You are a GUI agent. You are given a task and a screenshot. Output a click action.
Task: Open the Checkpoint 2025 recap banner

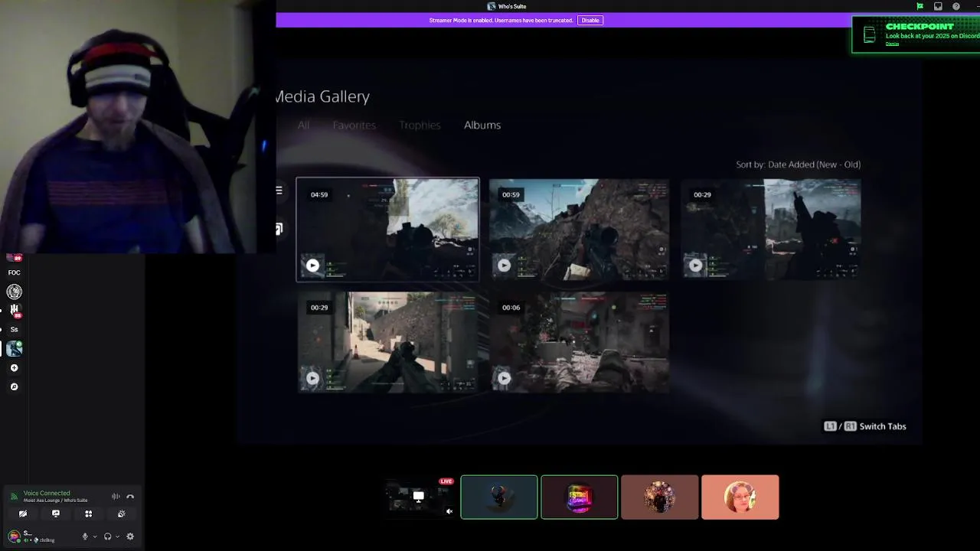[916, 34]
